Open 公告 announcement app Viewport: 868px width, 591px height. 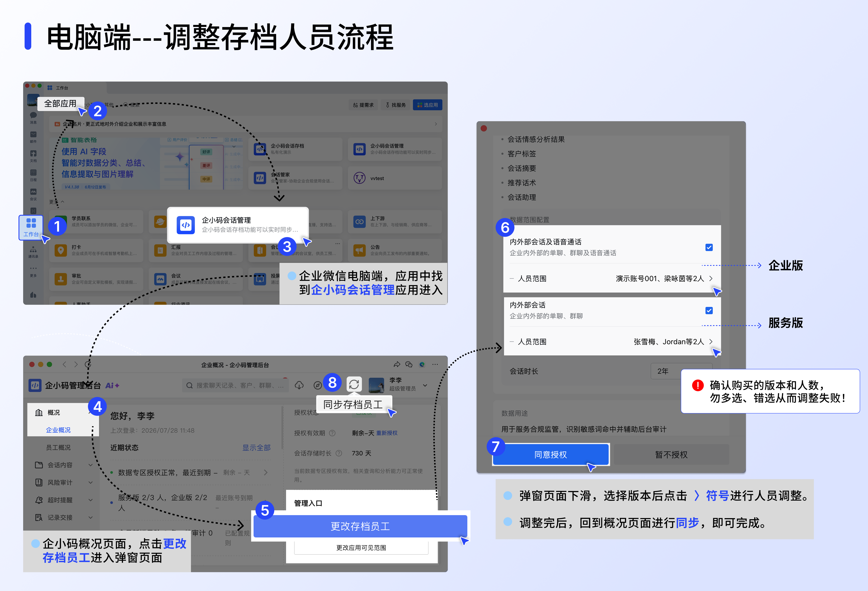tap(395, 250)
